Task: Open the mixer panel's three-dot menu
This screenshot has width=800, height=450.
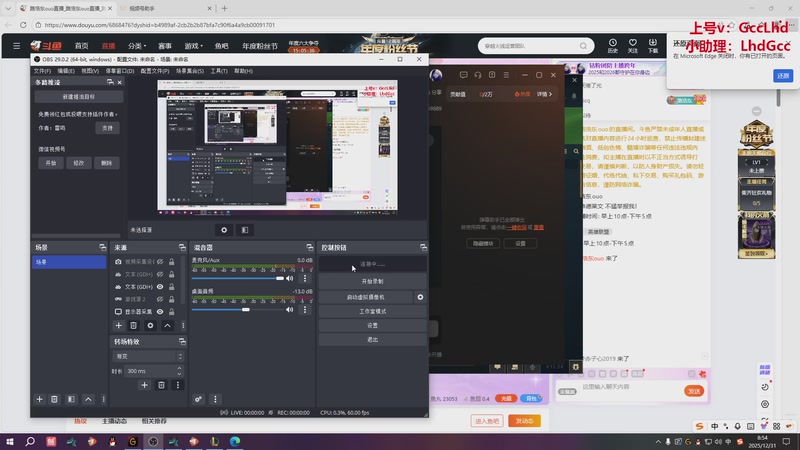Action: click(x=215, y=399)
